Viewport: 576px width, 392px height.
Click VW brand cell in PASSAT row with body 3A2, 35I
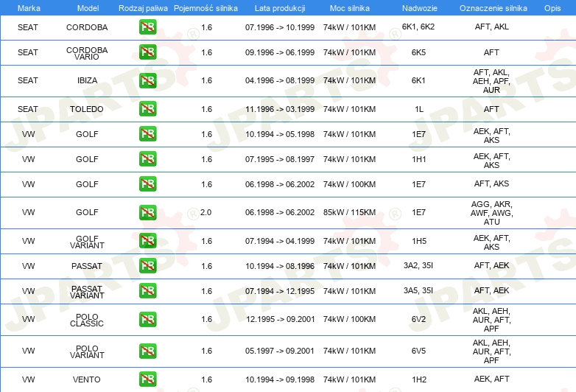click(x=28, y=266)
